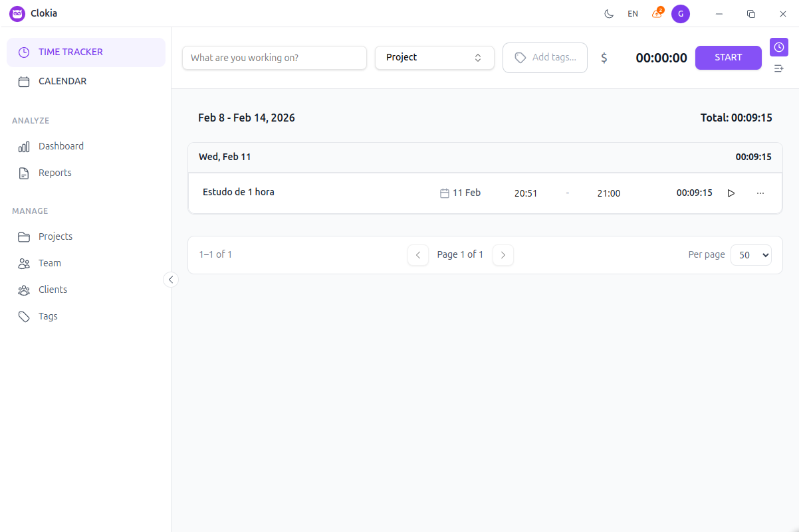Screen dimensions: 799x532
Task: Open the sync icon with notification badge
Action: tap(657, 13)
